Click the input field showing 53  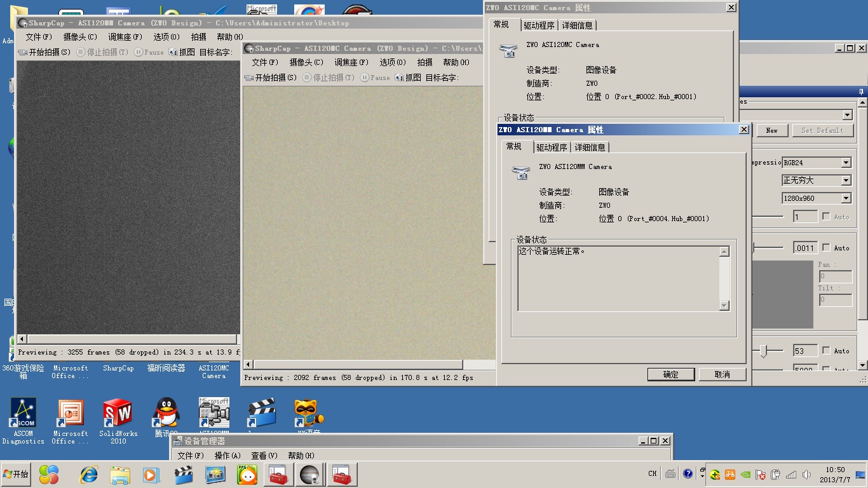tap(805, 351)
